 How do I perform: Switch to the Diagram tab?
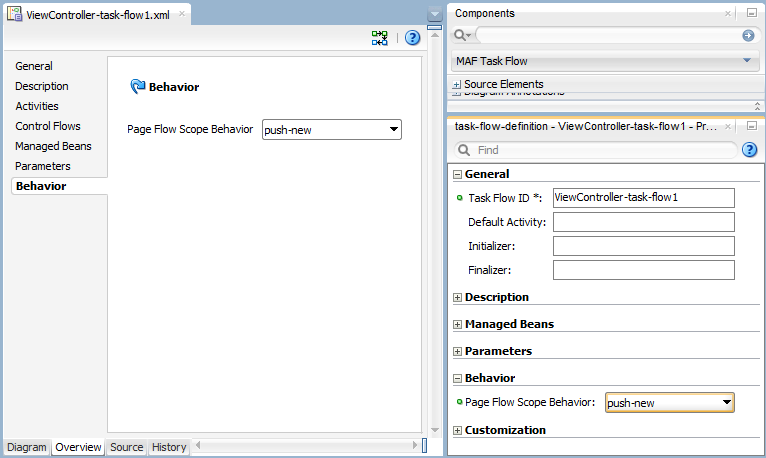26,447
